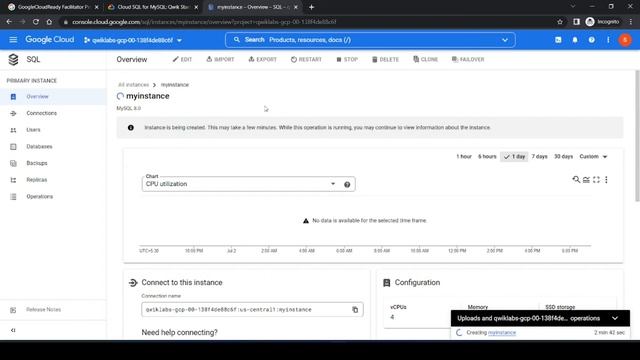
Task: Toggle the chart legend icon
Action: (586, 180)
